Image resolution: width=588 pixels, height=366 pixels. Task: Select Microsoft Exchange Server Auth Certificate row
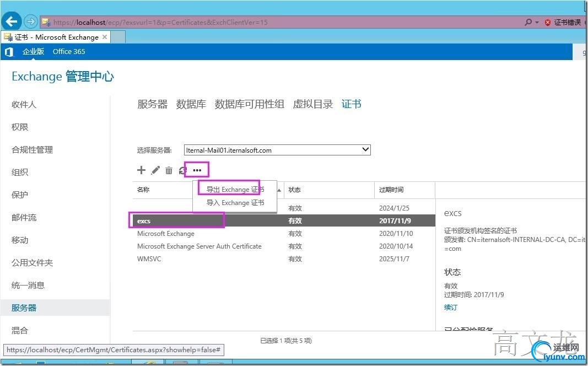pyautogui.click(x=284, y=246)
